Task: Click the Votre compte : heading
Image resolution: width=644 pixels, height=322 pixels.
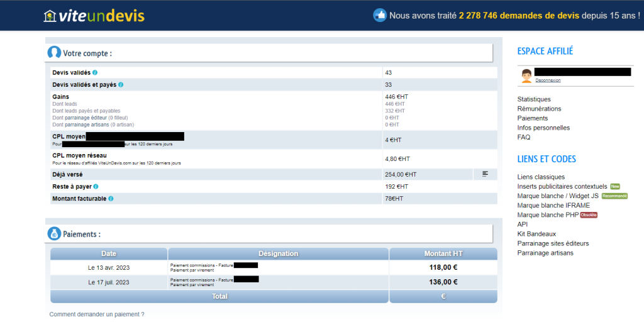Action: (x=87, y=53)
